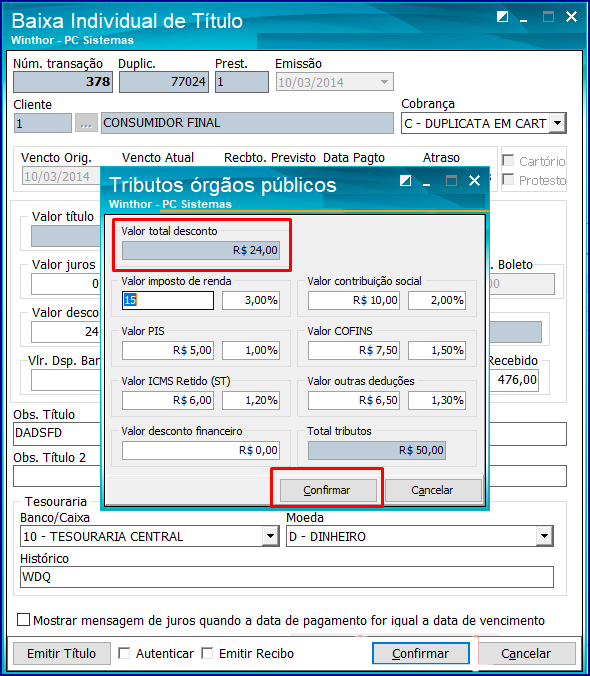Screen dimensions: 590x676
Task: Click the Cliente code field
Action: point(43,123)
